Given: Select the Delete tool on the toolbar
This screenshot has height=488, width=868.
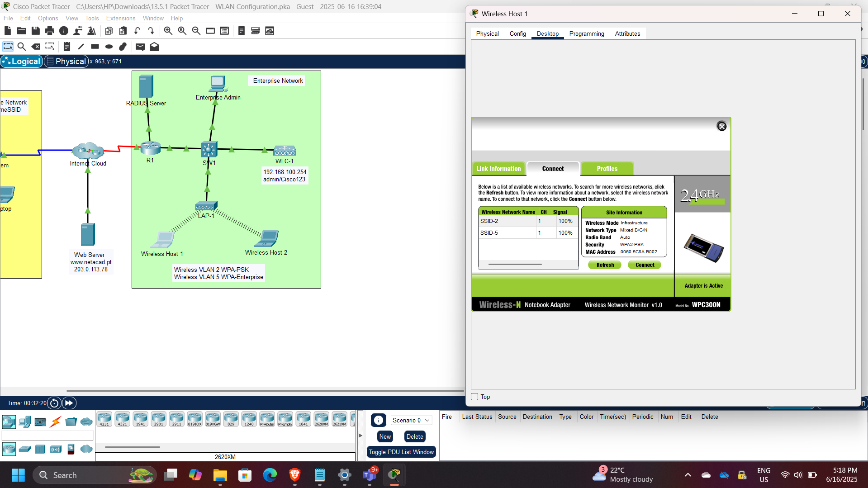Looking at the screenshot, I should 36,47.
